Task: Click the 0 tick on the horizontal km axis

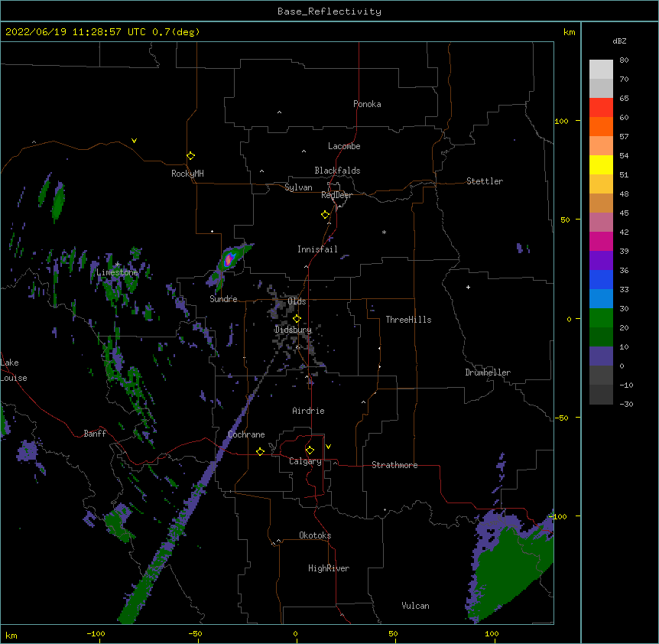Action: tap(295, 634)
